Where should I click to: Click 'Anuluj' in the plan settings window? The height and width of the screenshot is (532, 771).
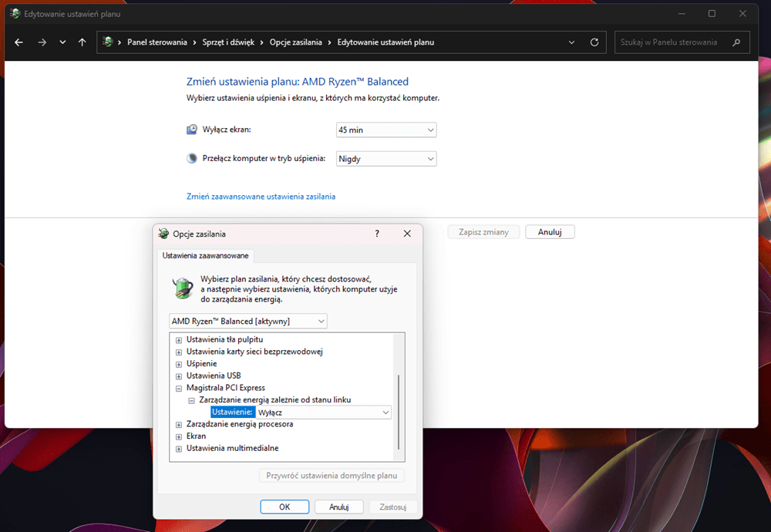(550, 232)
